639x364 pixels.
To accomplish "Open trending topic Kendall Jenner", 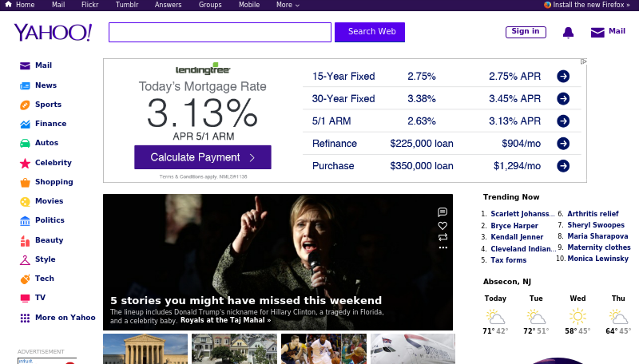I will [517, 237].
